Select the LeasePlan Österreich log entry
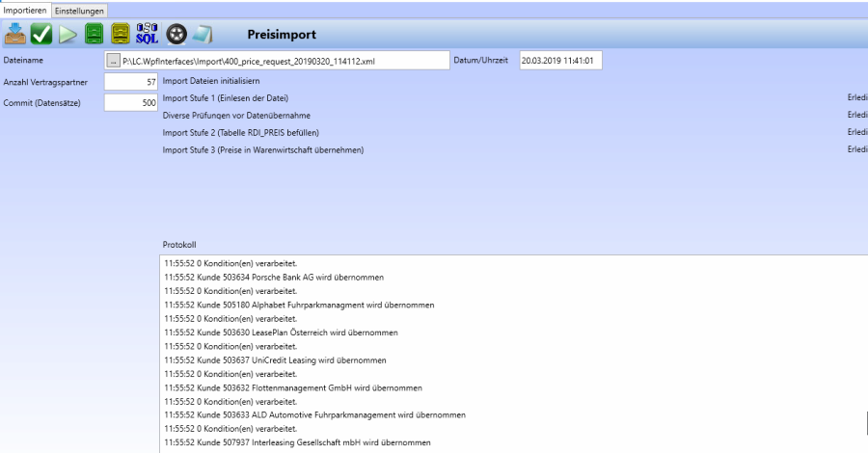 click(x=281, y=333)
